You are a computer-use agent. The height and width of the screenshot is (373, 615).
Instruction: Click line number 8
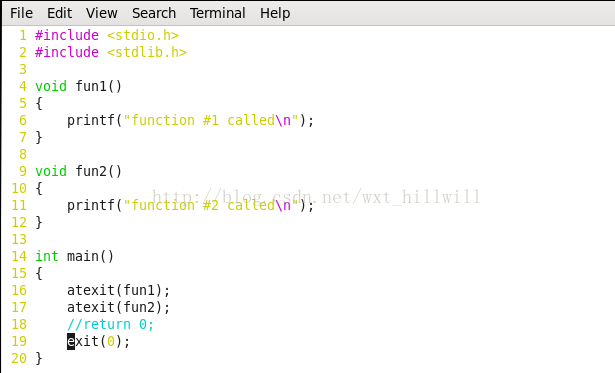click(23, 155)
